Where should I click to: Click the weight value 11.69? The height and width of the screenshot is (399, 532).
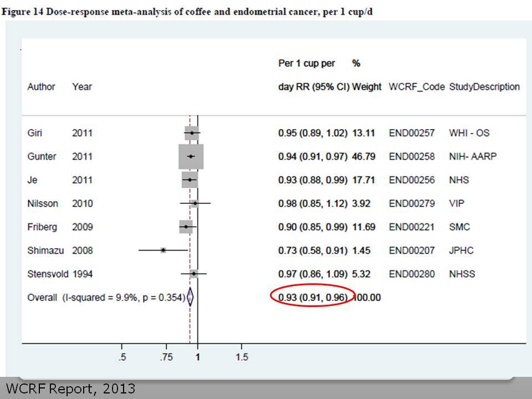tap(364, 227)
